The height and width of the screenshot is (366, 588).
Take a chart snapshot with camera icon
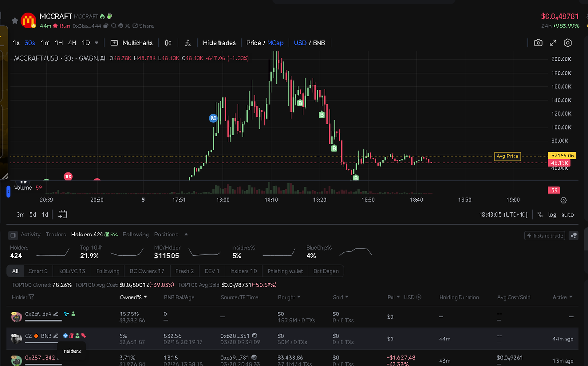click(x=538, y=43)
